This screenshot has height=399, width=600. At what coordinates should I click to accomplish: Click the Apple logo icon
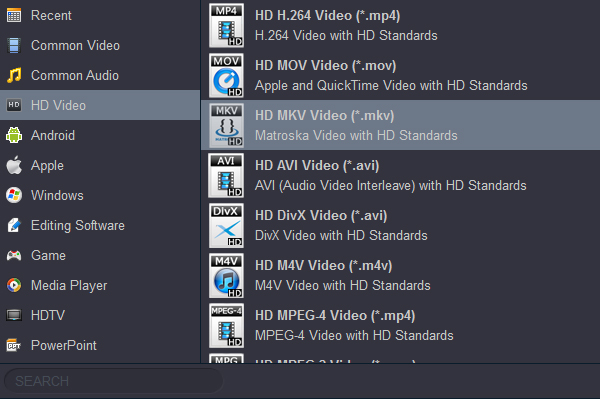pyautogui.click(x=14, y=165)
